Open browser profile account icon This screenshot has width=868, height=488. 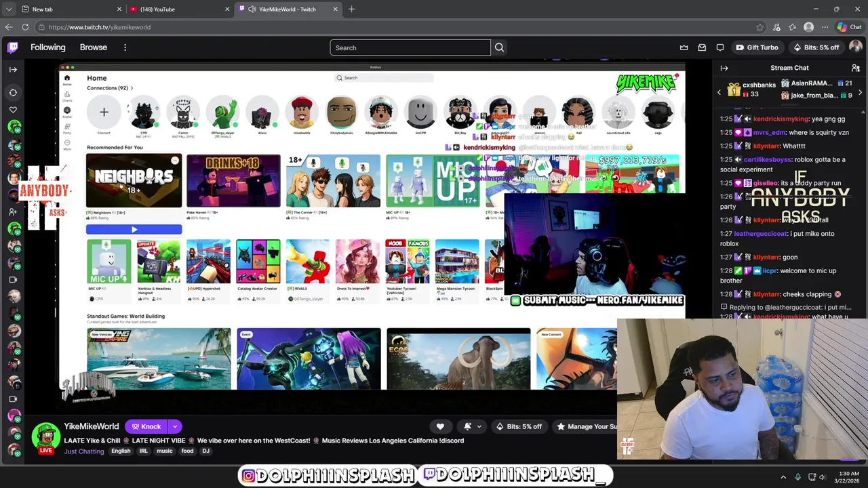click(x=808, y=27)
